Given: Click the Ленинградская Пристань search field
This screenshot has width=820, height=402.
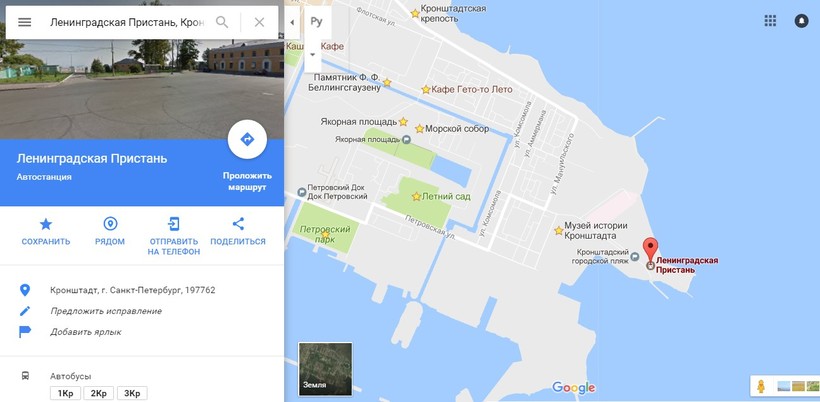Looking at the screenshot, I should point(127,22).
